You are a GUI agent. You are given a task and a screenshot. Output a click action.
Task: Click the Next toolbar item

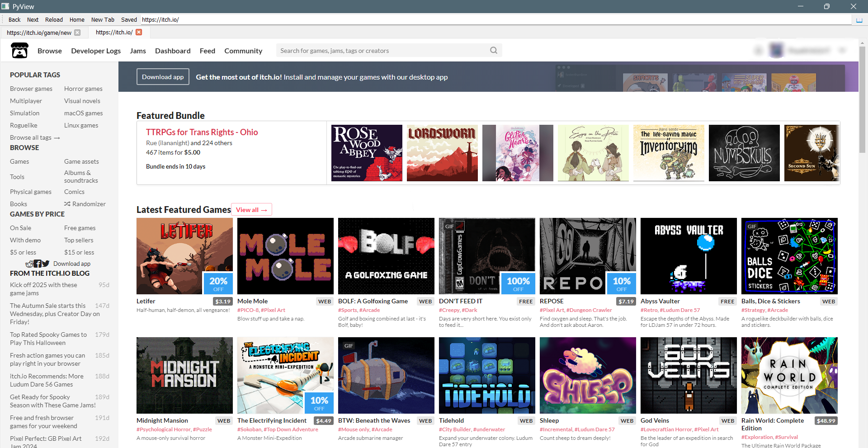coord(33,19)
